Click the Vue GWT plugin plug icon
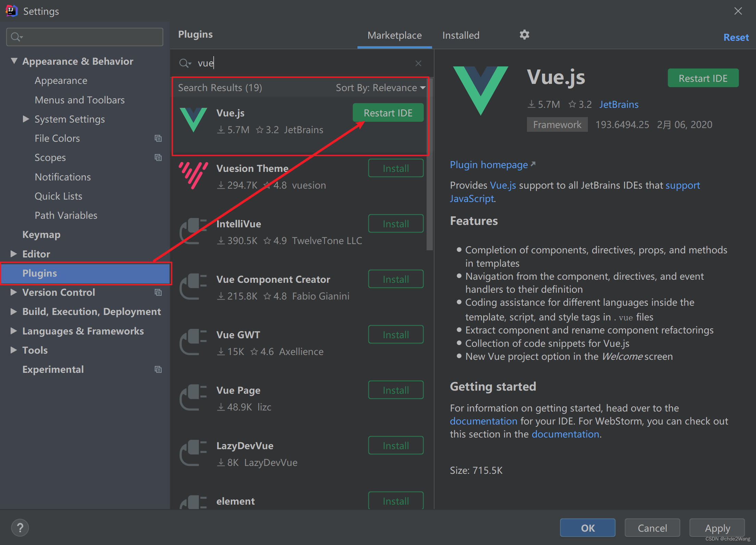The image size is (756, 545). (x=193, y=342)
